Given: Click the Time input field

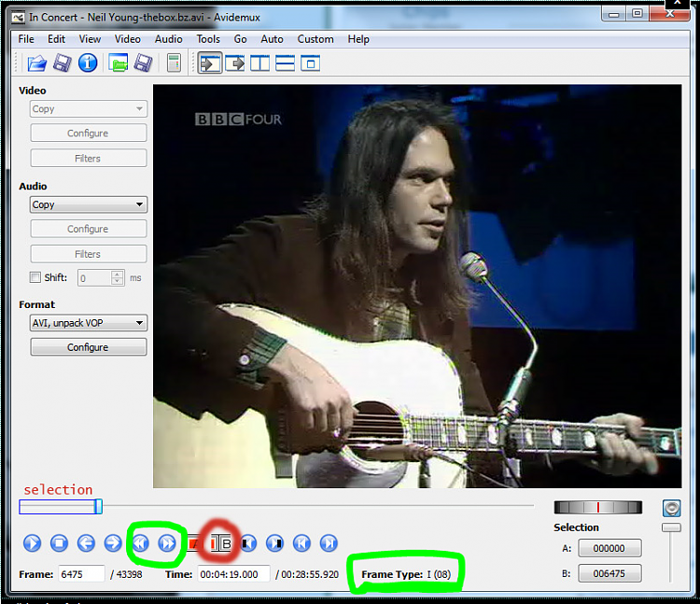Looking at the screenshot, I should 234,574.
